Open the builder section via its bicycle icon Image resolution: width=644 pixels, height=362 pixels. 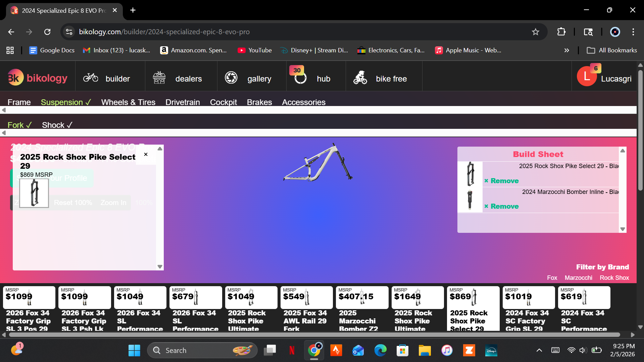[90, 77]
